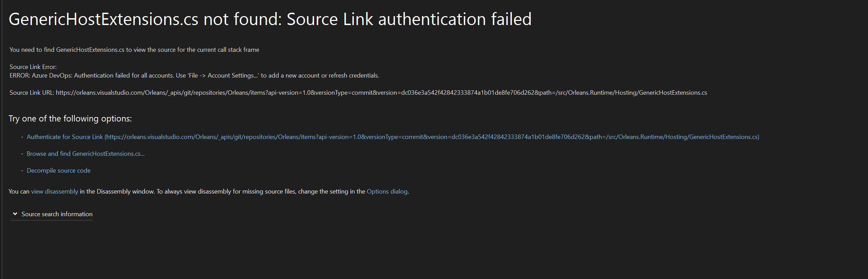The height and width of the screenshot is (279, 868).
Task: Click the dash before Authenticate for Source Link
Action: (23, 137)
